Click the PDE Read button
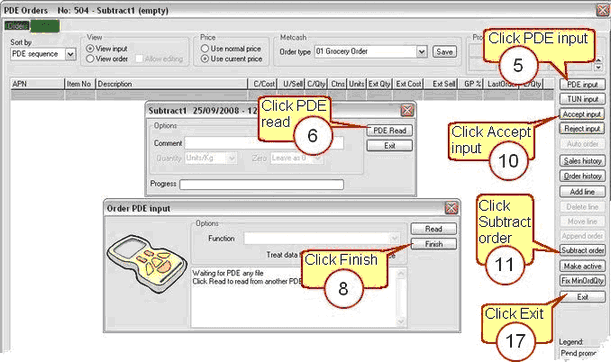This screenshot has width=611, height=362. click(x=389, y=131)
